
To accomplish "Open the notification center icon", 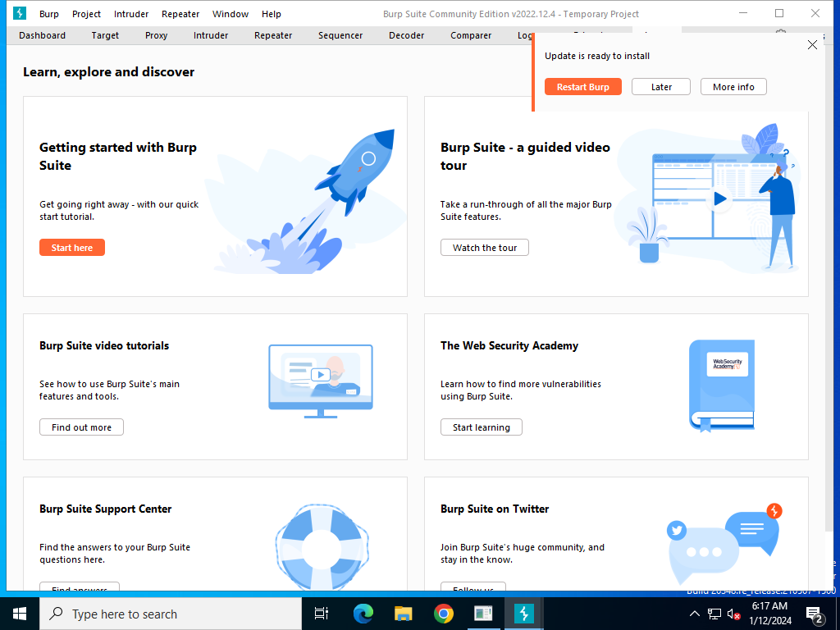I will [x=815, y=614].
